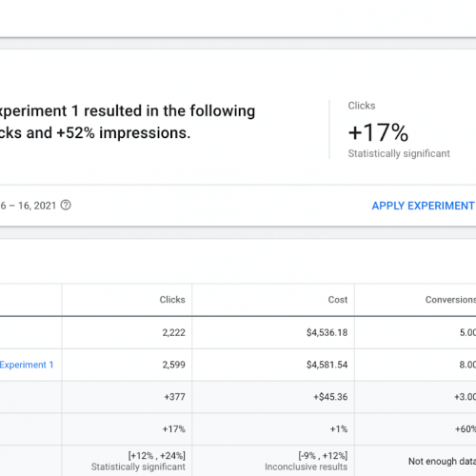Click the date range help question-mark icon
This screenshot has width=476, height=476.
tap(66, 206)
